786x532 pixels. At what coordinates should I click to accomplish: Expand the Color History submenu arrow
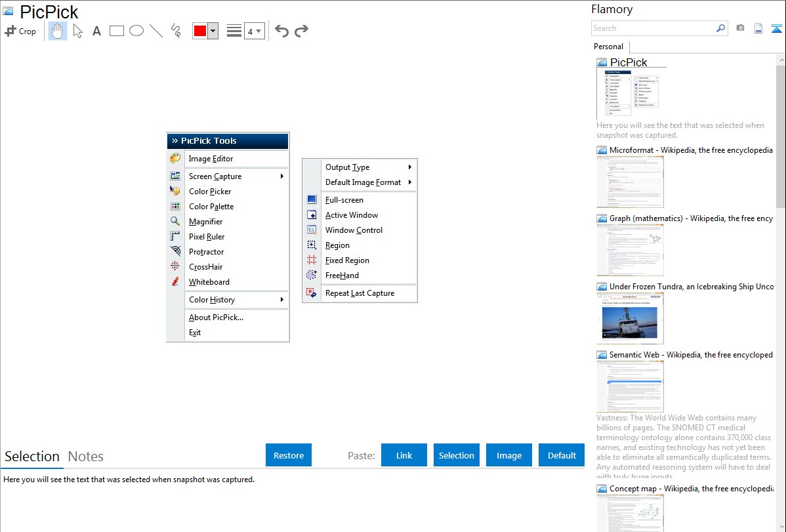click(282, 299)
